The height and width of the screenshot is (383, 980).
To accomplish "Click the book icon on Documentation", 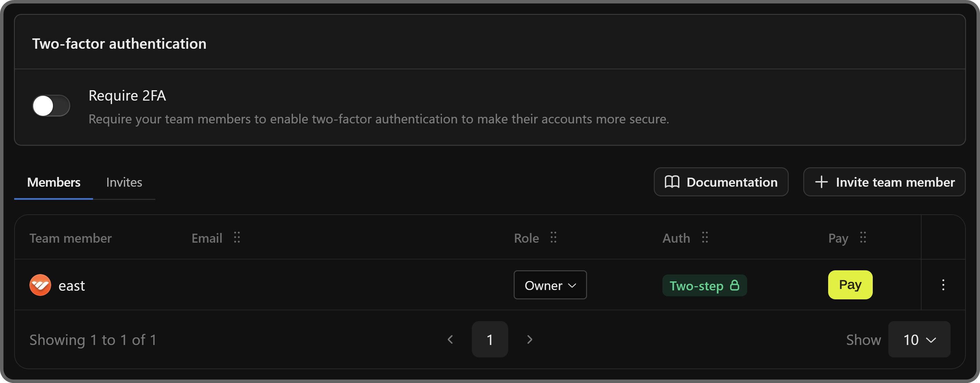I will click(672, 182).
